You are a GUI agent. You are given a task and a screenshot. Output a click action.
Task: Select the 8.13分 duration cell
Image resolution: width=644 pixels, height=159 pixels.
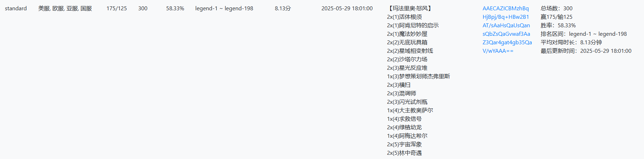[x=283, y=8]
